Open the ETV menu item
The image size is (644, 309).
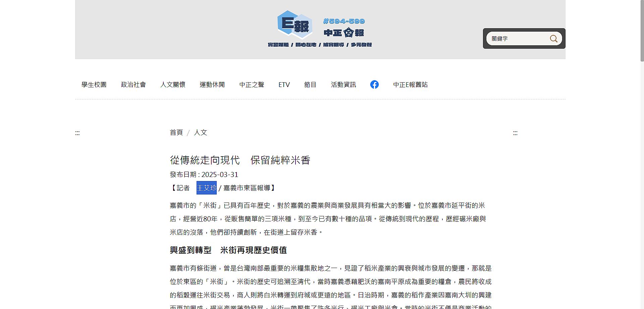(284, 85)
